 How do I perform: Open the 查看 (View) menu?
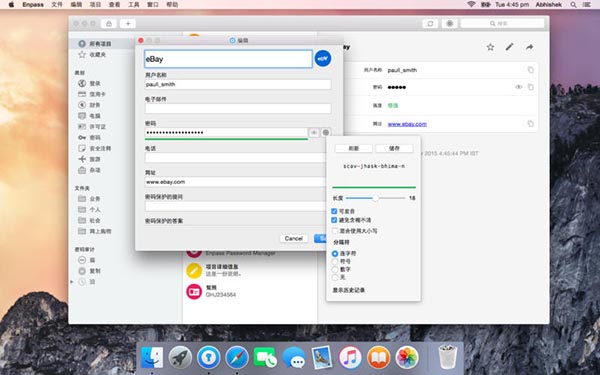click(x=114, y=5)
